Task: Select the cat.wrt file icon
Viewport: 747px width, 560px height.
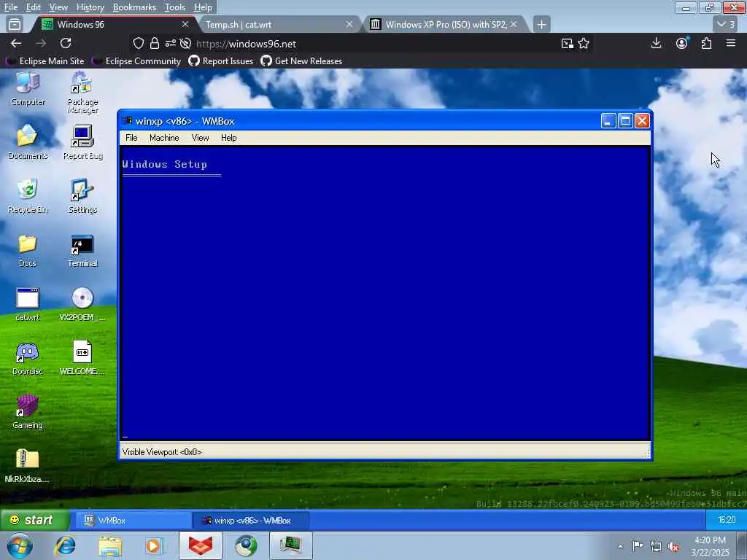Action: tap(28, 304)
